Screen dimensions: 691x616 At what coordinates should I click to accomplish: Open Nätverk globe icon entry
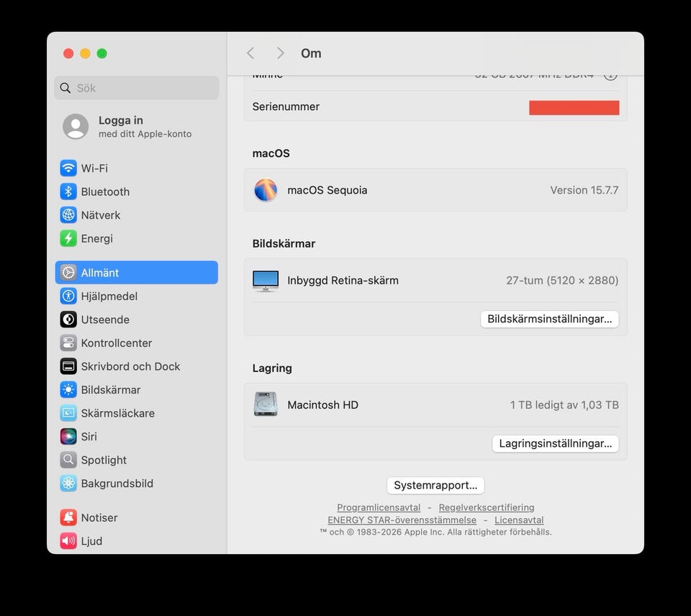[68, 215]
